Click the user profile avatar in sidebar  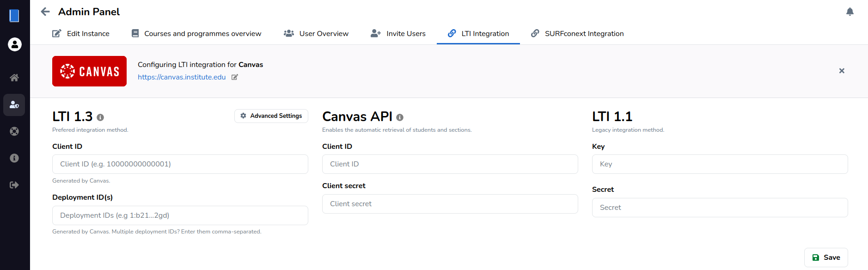point(15,44)
